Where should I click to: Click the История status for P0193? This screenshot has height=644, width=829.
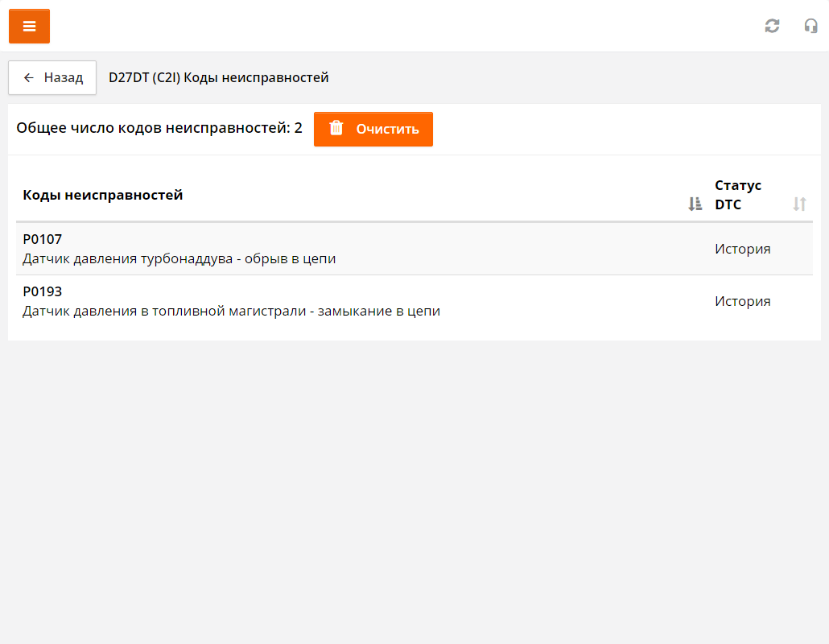[x=742, y=301]
